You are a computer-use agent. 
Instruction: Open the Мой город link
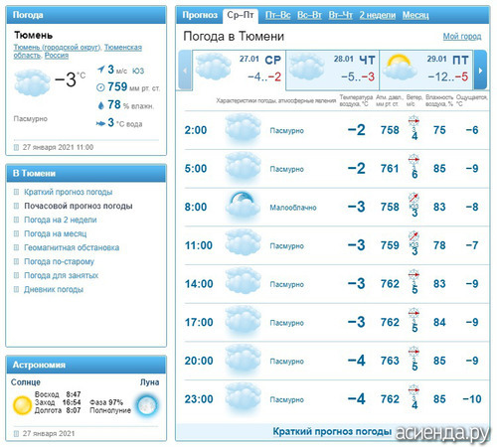pos(462,37)
